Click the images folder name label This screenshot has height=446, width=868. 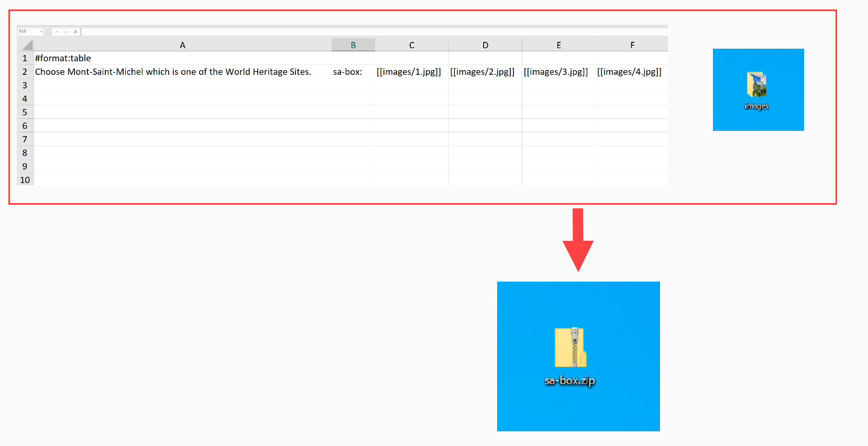point(757,106)
